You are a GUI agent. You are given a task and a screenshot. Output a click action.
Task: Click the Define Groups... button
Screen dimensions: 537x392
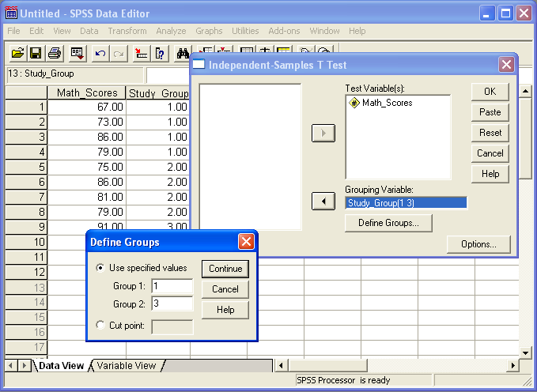(388, 223)
